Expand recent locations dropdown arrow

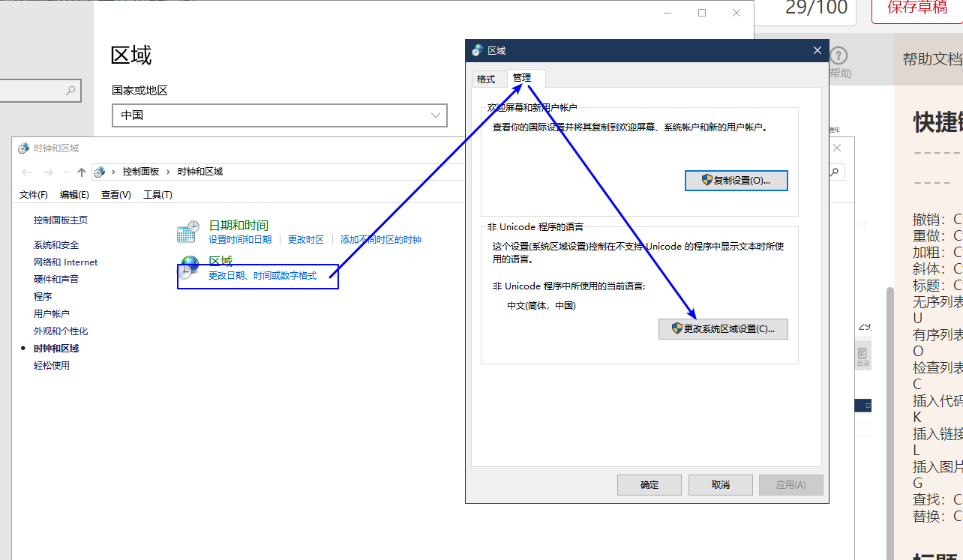(x=65, y=172)
